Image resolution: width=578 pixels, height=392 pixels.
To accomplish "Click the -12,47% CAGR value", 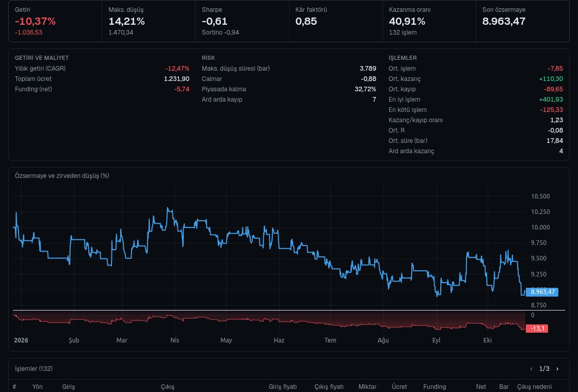I will (178, 69).
